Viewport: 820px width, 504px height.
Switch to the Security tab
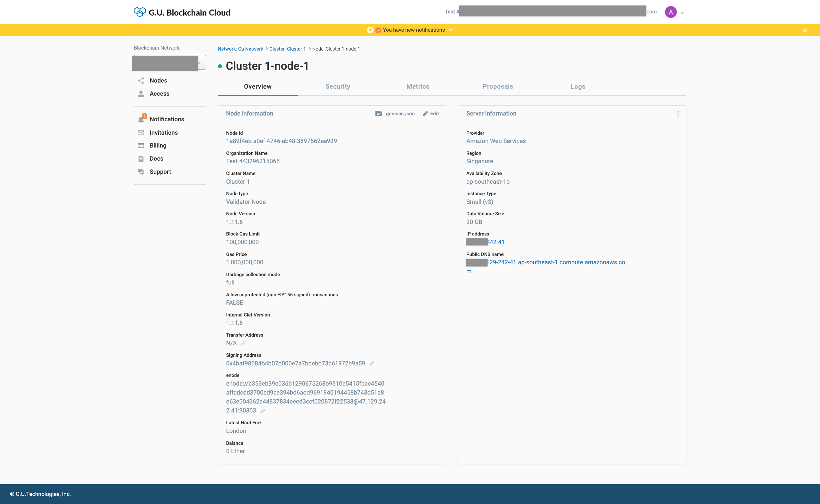(338, 87)
